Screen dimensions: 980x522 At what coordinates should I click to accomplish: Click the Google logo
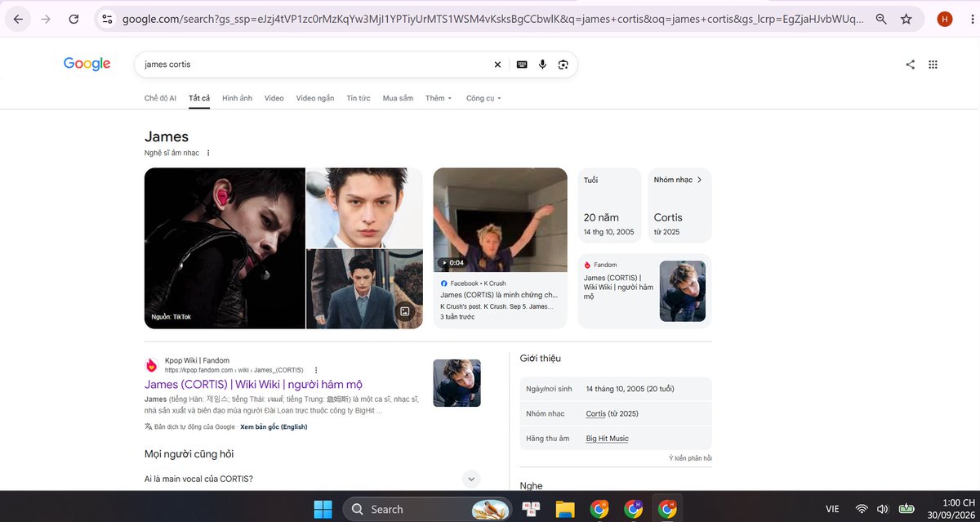tap(87, 65)
